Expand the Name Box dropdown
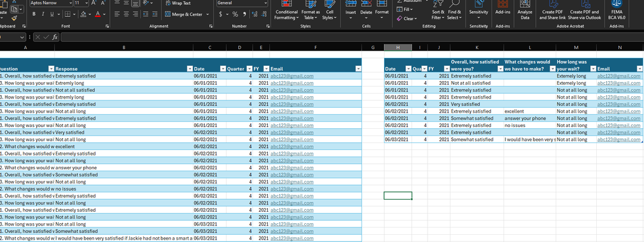The height and width of the screenshot is (242, 644). [22, 38]
